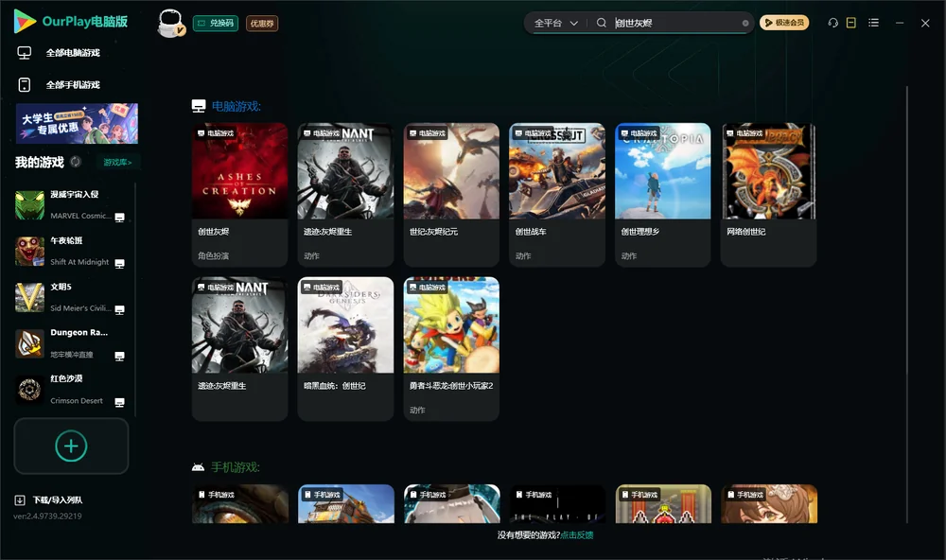Select 漫威宇宙入侵 in my games list
This screenshot has width=946, height=560.
71,205
